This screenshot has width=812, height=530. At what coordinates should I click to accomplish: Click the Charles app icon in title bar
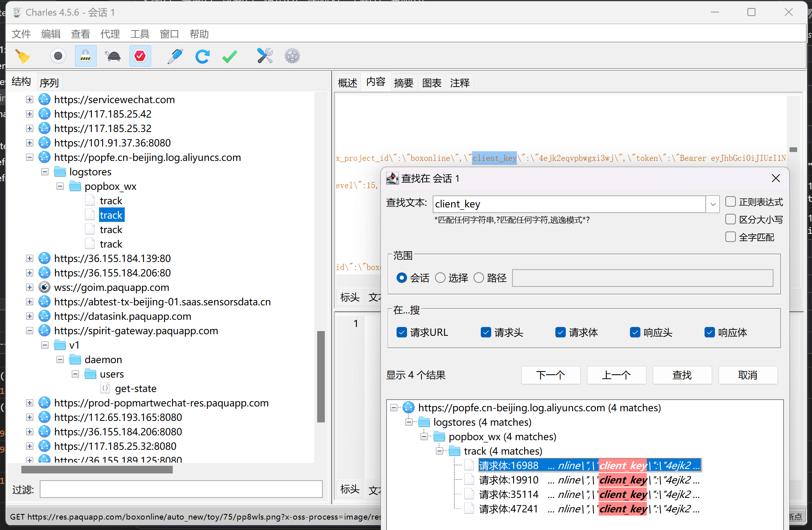(17, 12)
